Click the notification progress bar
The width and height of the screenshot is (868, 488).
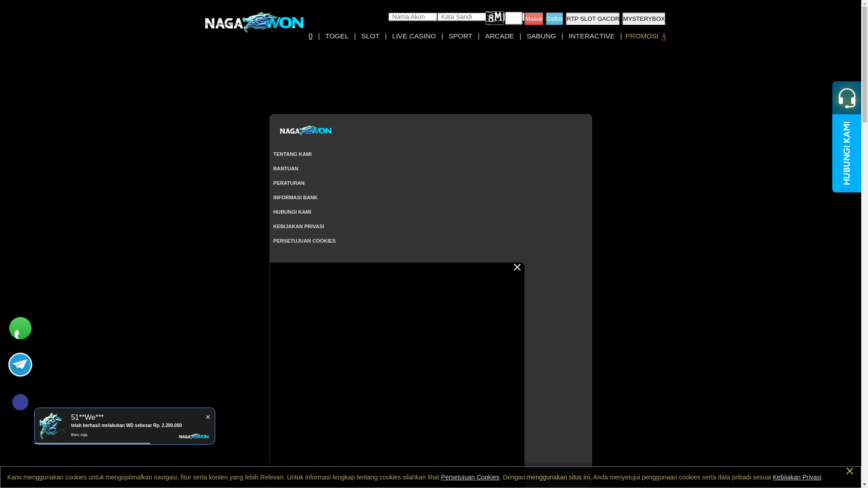pyautogui.click(x=92, y=443)
